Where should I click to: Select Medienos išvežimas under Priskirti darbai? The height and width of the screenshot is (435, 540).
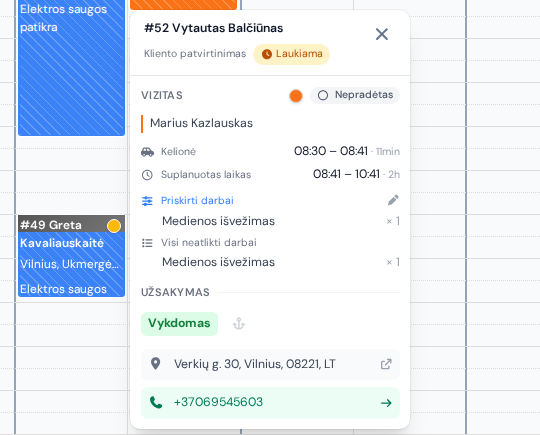pos(218,221)
